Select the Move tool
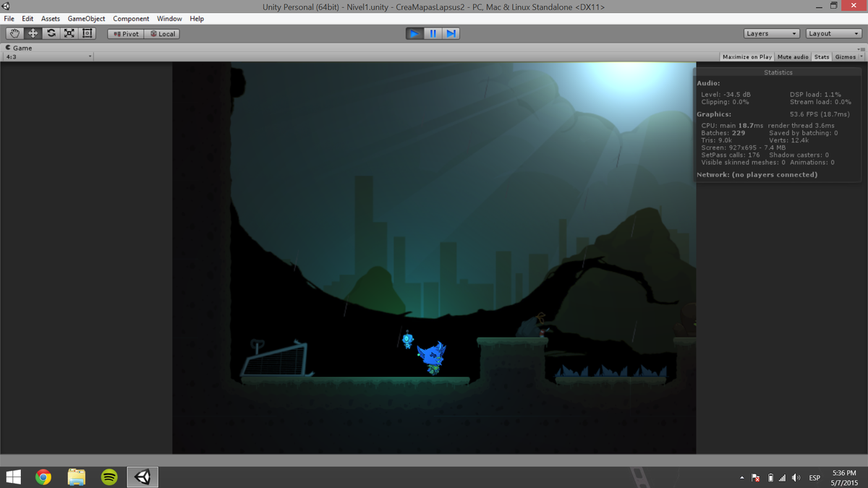This screenshot has height=488, width=868. pos(33,33)
